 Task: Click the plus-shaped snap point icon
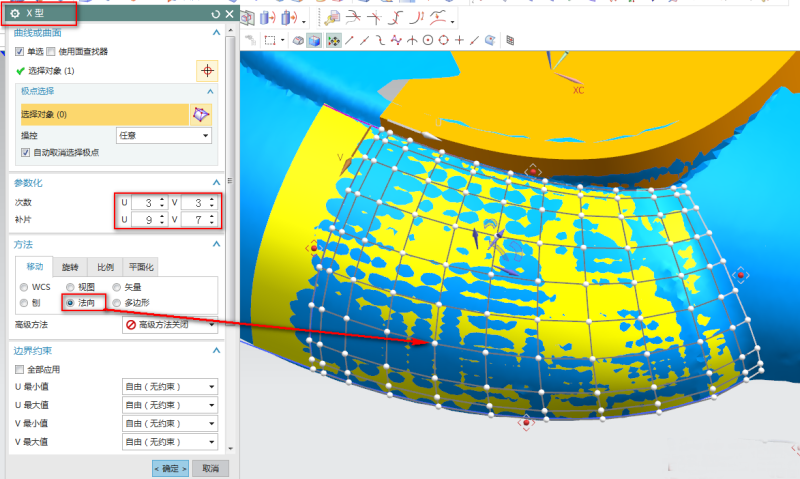click(x=459, y=40)
